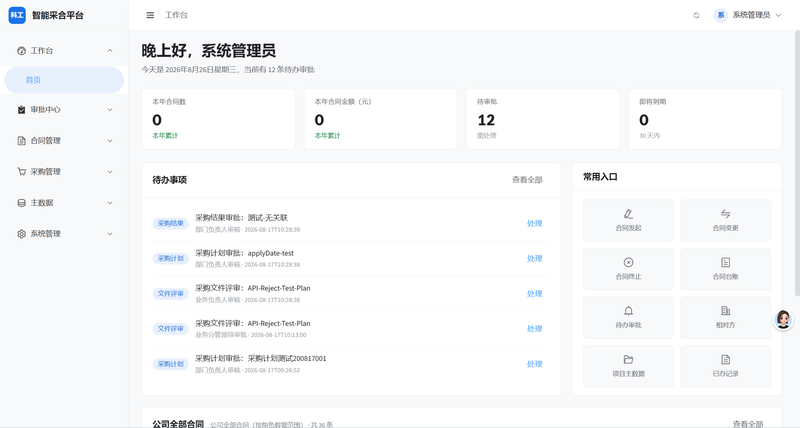Click the 晚上好，系统管理员 greeting

tap(209, 51)
